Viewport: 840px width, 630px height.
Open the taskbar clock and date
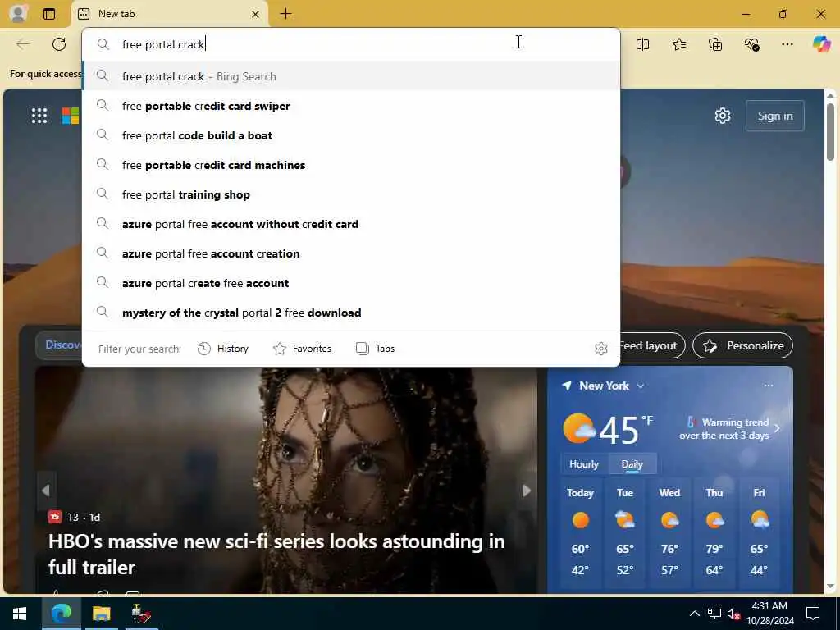click(x=769, y=614)
